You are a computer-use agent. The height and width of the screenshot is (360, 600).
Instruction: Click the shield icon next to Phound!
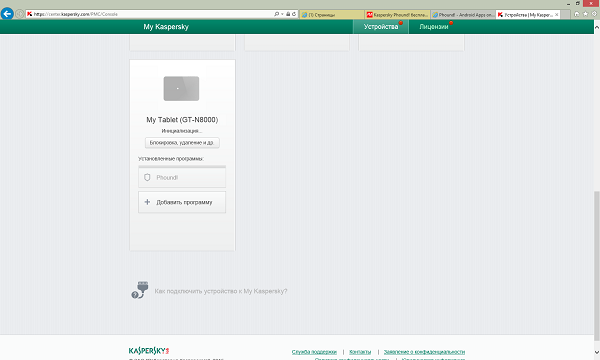click(x=147, y=178)
